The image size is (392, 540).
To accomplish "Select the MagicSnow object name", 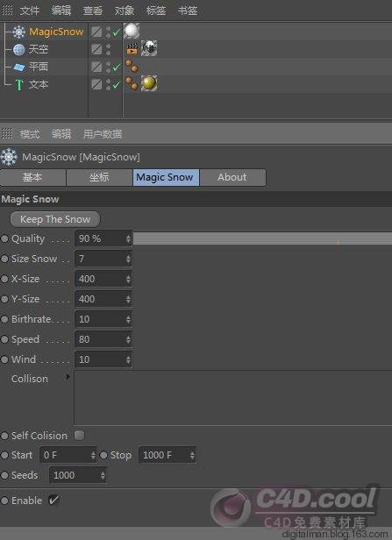I will [x=56, y=32].
